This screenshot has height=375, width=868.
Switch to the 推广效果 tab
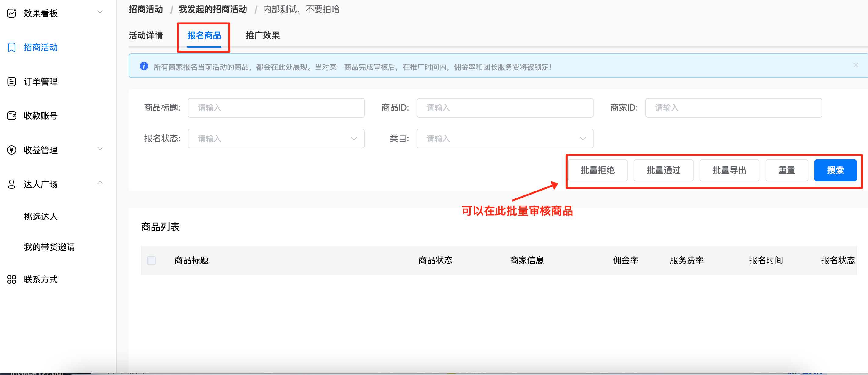263,35
